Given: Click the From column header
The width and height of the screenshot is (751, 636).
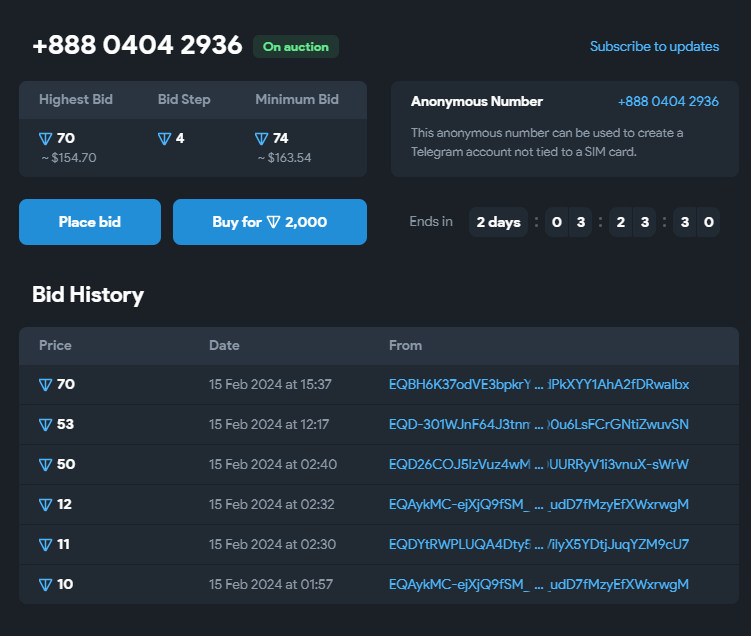Looking at the screenshot, I should tap(405, 345).
